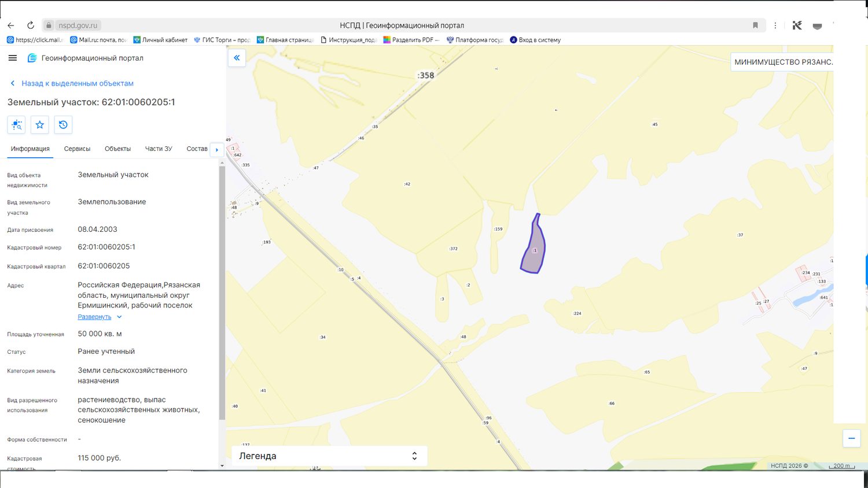868x488 pixels.
Task: Go back via Назад к выделенным объектам
Action: click(72, 83)
